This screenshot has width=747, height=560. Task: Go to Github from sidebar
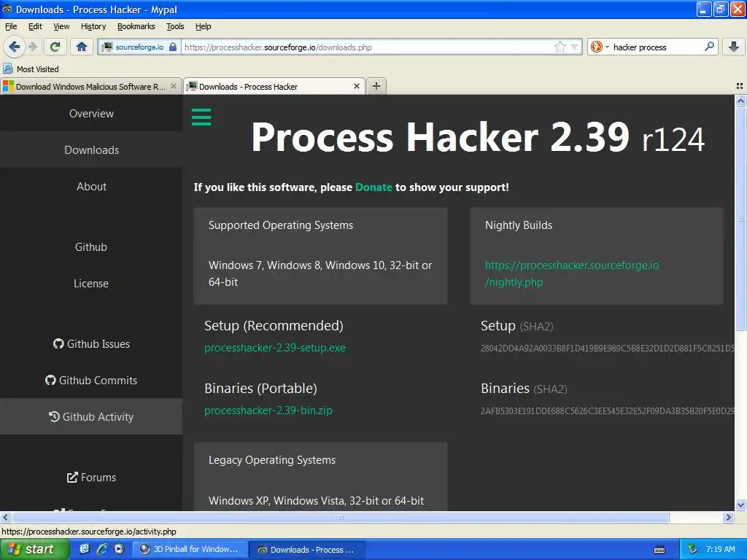coord(91,246)
